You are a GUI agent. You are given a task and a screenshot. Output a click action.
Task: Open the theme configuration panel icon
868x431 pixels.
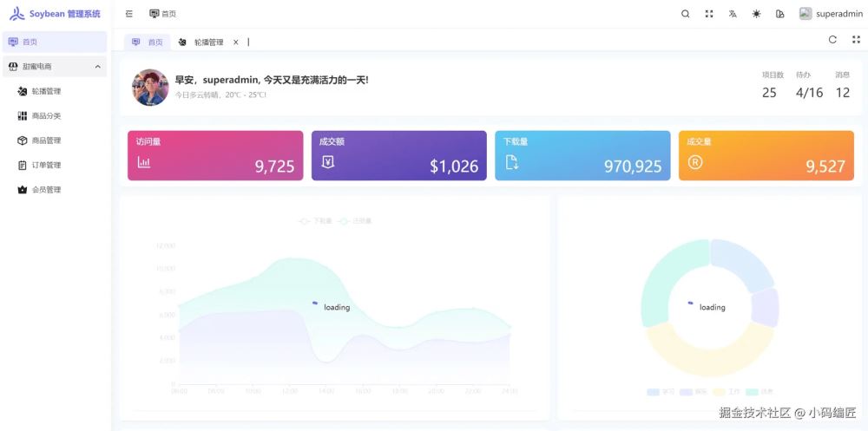click(x=779, y=14)
